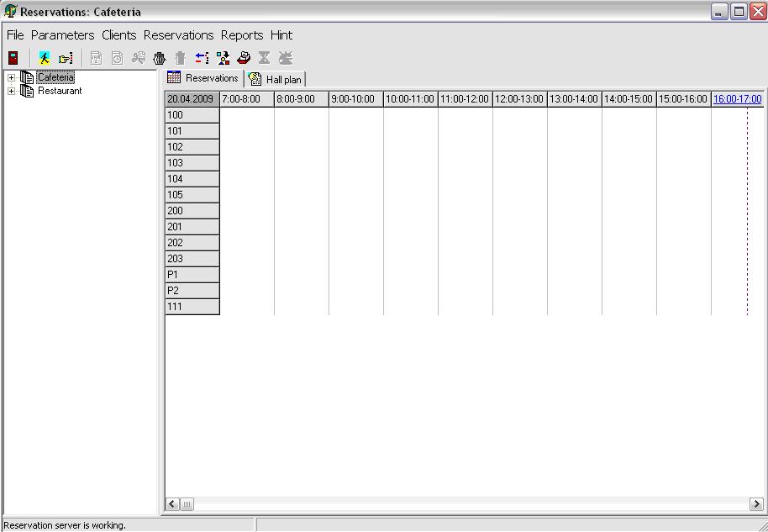
Task: Switch to the Hall plan tab
Action: point(276,79)
